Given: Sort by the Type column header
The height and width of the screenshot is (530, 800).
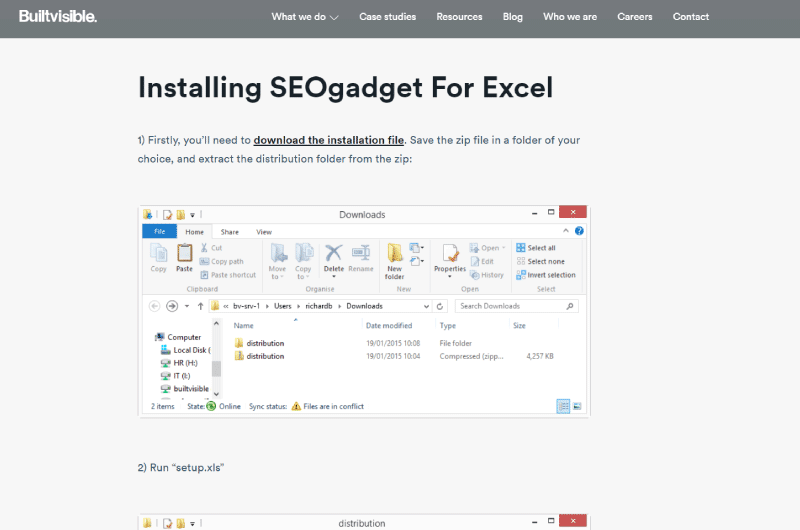Looking at the screenshot, I should click(x=447, y=325).
